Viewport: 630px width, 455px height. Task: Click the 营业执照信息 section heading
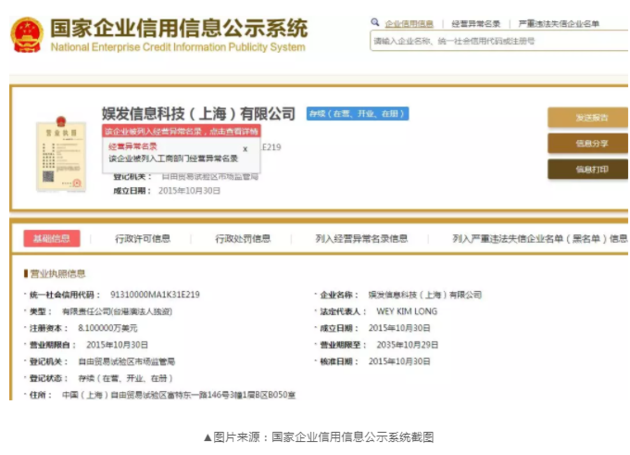(x=55, y=274)
